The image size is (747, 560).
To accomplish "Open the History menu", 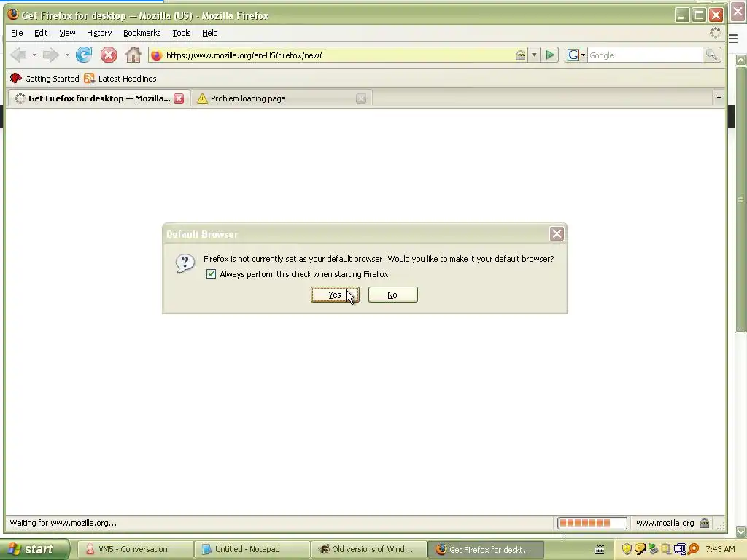I will (99, 33).
